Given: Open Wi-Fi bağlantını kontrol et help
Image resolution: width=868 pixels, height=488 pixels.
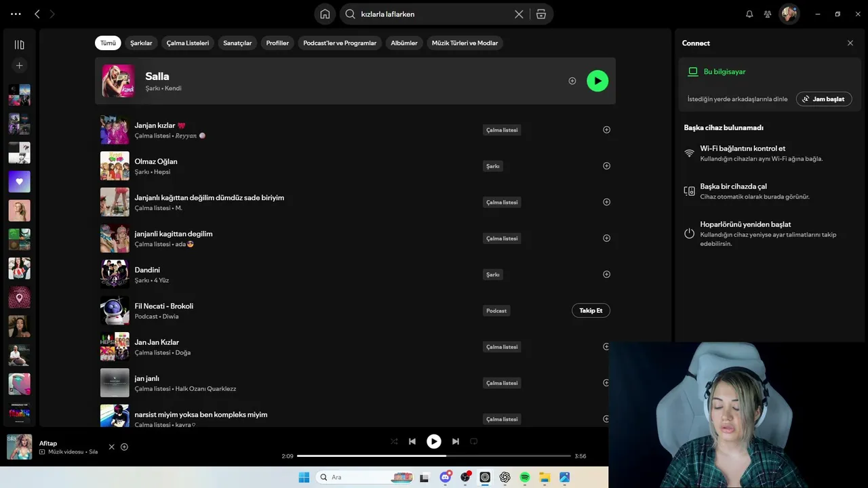Looking at the screenshot, I should (770, 153).
